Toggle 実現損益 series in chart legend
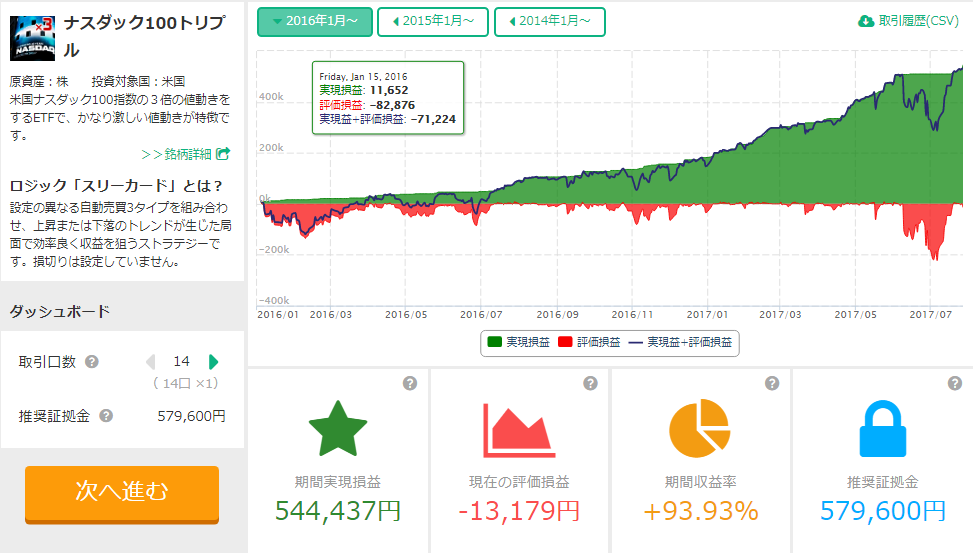Image resolution: width=973 pixels, height=553 pixels. pyautogui.click(x=519, y=342)
